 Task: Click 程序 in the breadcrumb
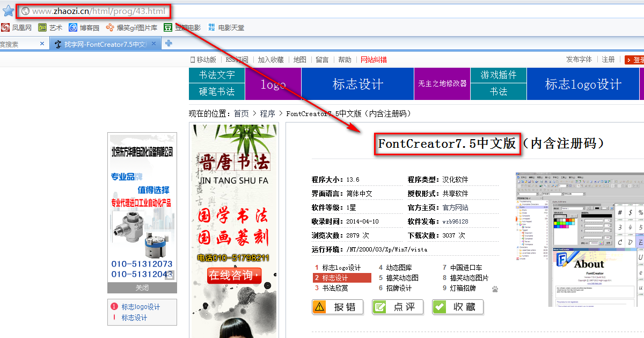(x=268, y=113)
